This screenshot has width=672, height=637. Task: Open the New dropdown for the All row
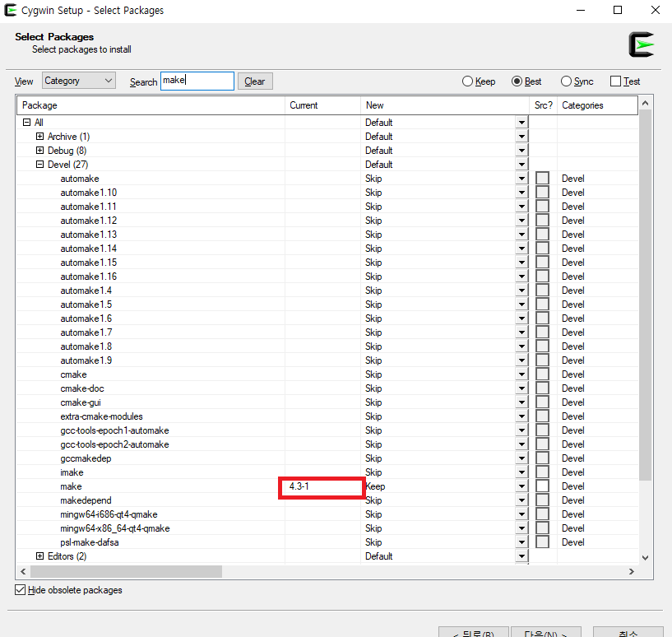pyautogui.click(x=521, y=123)
